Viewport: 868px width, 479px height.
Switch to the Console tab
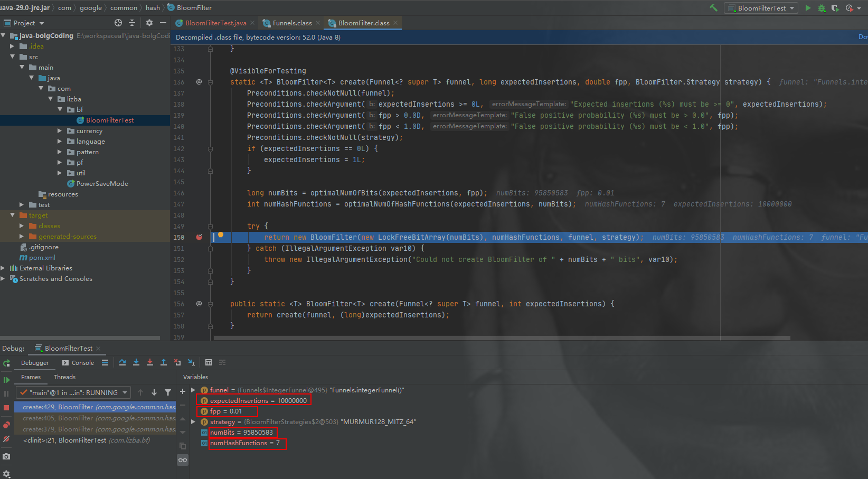pos(78,363)
